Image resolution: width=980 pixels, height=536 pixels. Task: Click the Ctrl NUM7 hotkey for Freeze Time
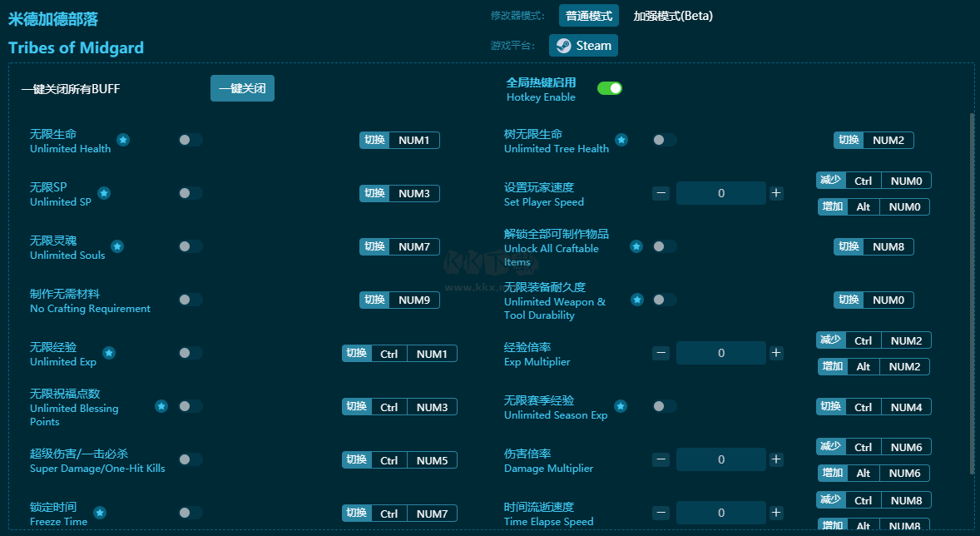[x=399, y=514]
